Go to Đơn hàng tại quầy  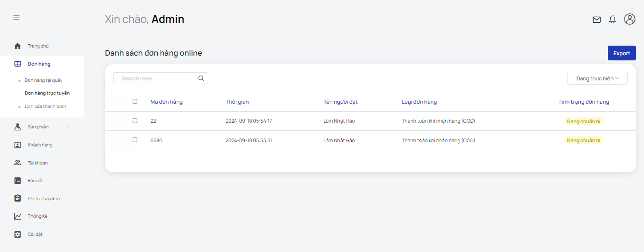pyautogui.click(x=44, y=80)
